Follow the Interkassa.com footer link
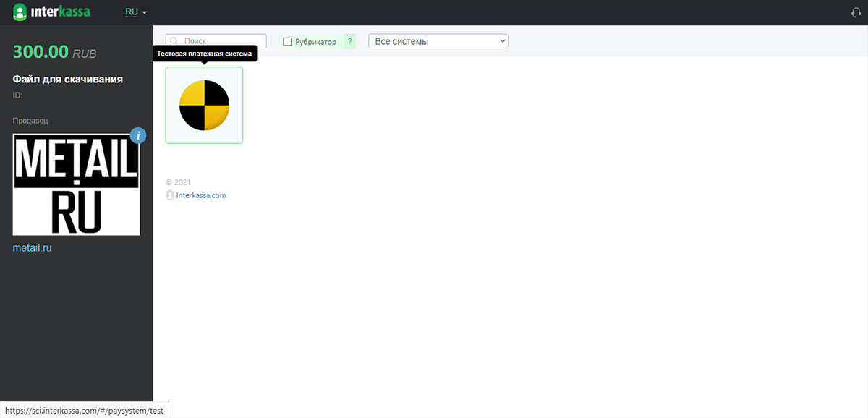868x418 pixels. [x=201, y=195]
